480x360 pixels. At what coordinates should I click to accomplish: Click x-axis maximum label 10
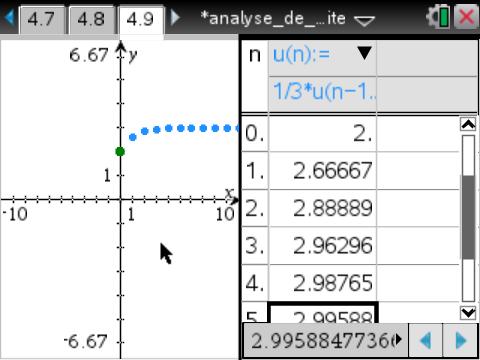pos(225,214)
